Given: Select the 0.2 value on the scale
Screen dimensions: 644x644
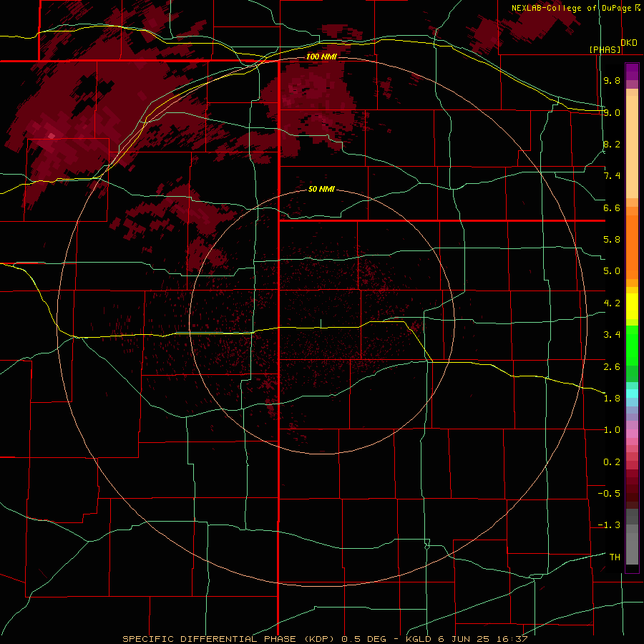Looking at the screenshot, I should pyautogui.click(x=612, y=462).
